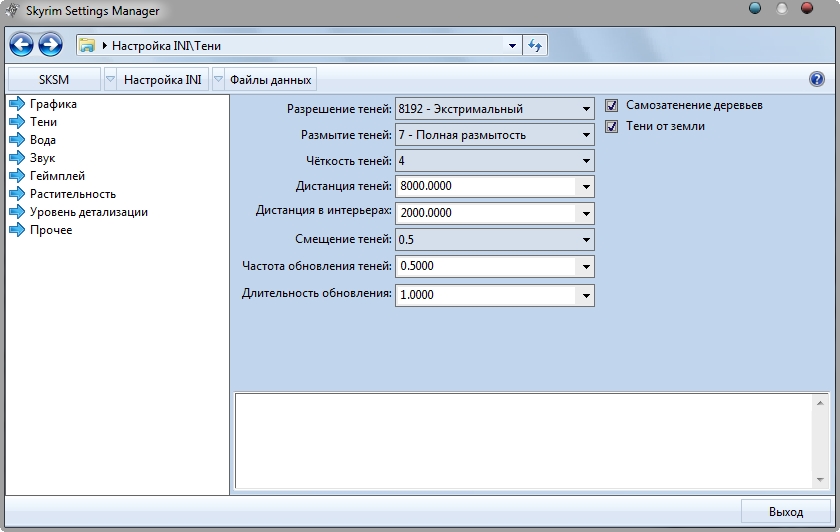Click the SKSM toolbar button
The width and height of the screenshot is (840, 532).
[54, 80]
